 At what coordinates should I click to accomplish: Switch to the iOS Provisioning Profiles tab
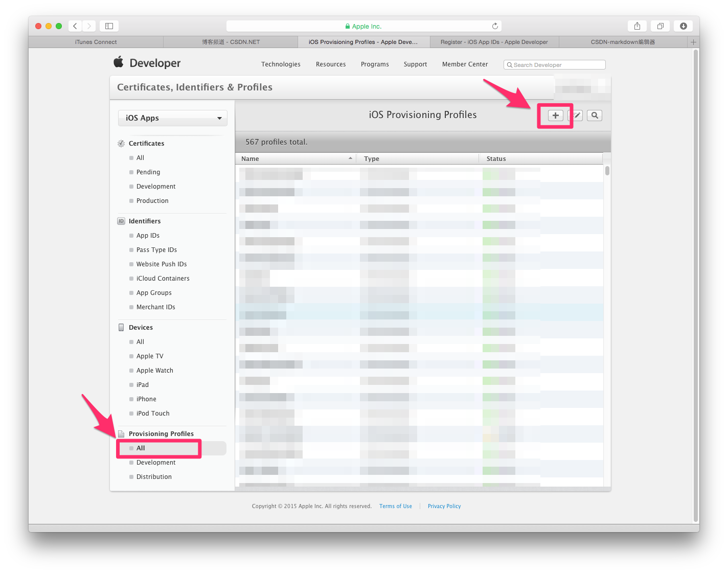click(x=363, y=42)
